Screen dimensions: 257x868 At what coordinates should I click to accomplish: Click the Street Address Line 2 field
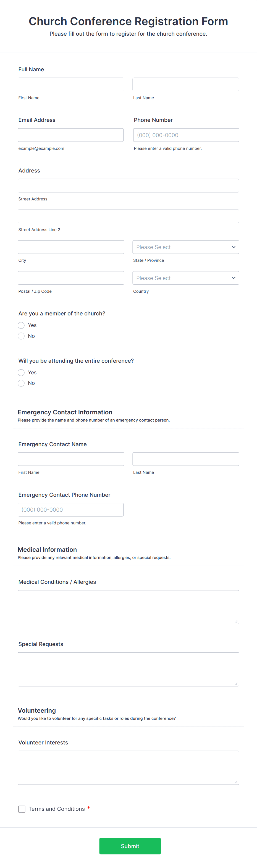point(128,216)
